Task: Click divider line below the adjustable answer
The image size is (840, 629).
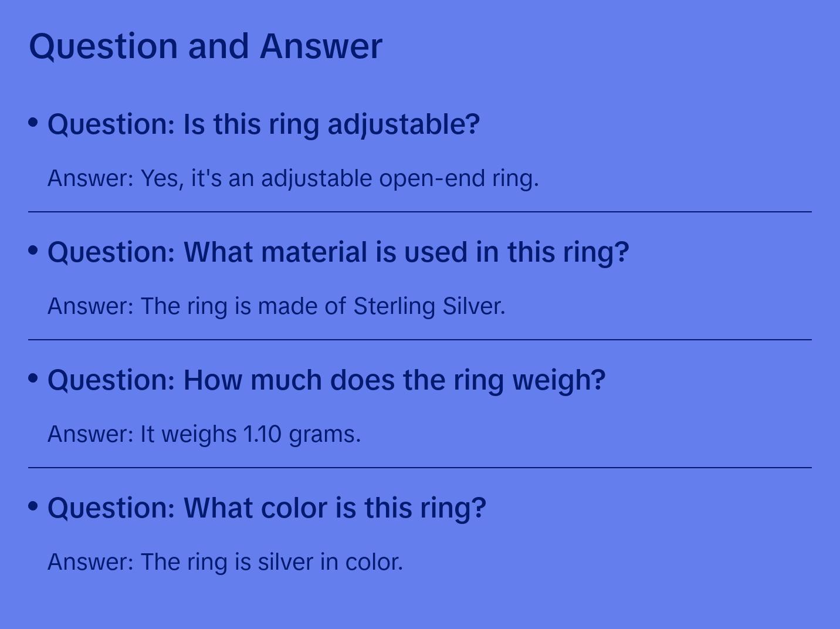Action: (x=420, y=212)
